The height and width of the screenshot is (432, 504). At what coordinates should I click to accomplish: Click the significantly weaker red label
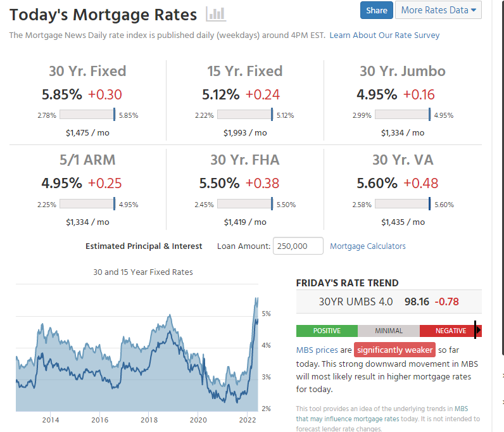pos(394,350)
